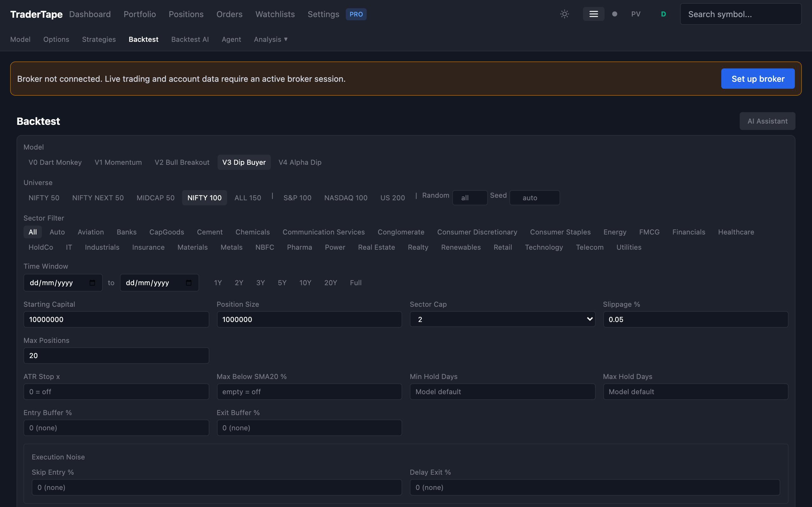Open the hamburger menu icon
This screenshot has width=812, height=507.
pyautogui.click(x=593, y=14)
